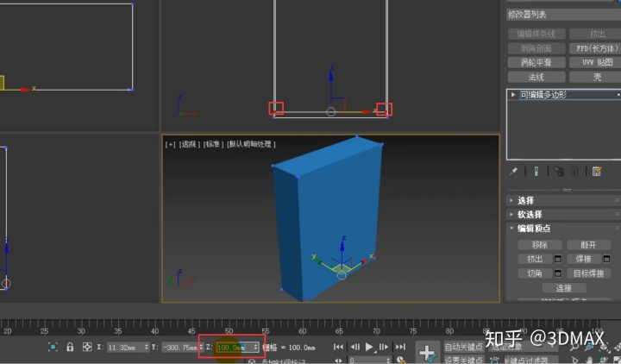Click the greyed 挤出 modifier button at top

click(597, 34)
